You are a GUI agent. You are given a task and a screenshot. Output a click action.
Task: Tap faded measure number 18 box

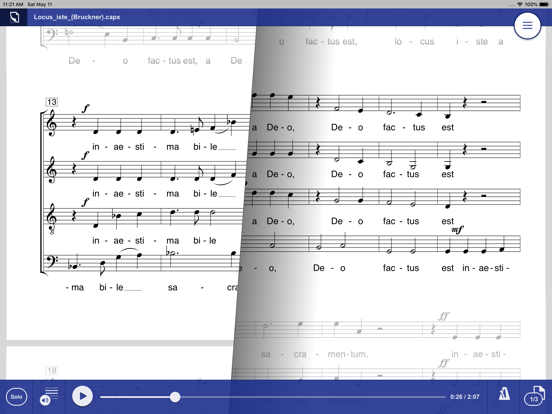(x=51, y=370)
